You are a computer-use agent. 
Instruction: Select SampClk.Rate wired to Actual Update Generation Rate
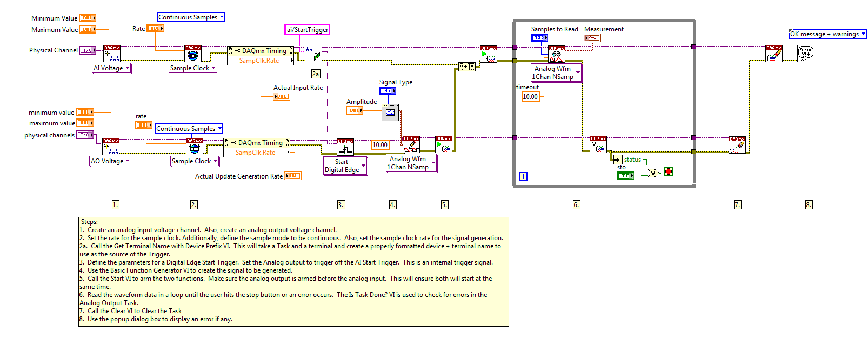[256, 153]
